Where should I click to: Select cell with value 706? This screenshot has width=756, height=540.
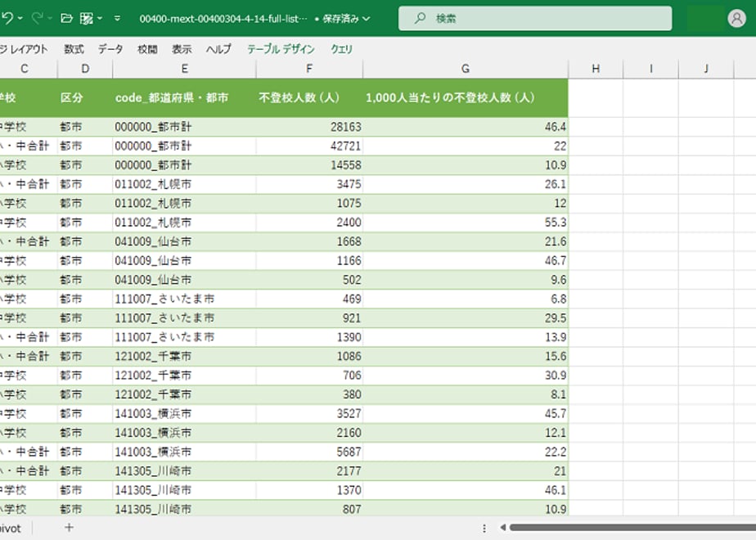[309, 375]
